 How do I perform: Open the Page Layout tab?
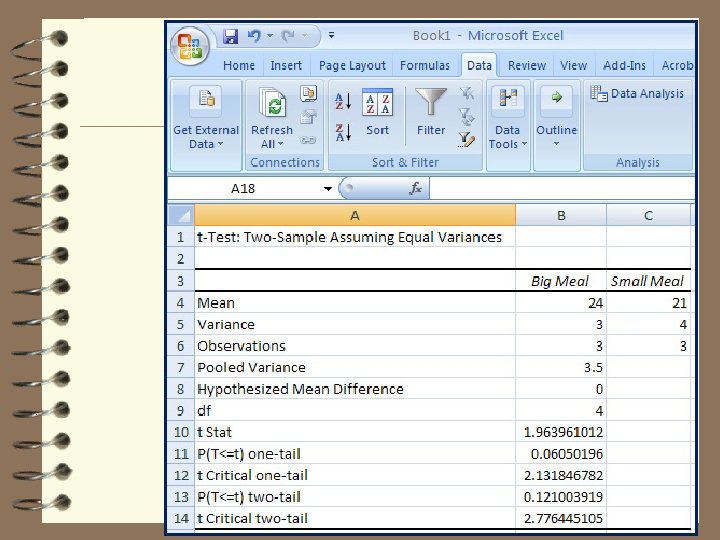(x=352, y=66)
